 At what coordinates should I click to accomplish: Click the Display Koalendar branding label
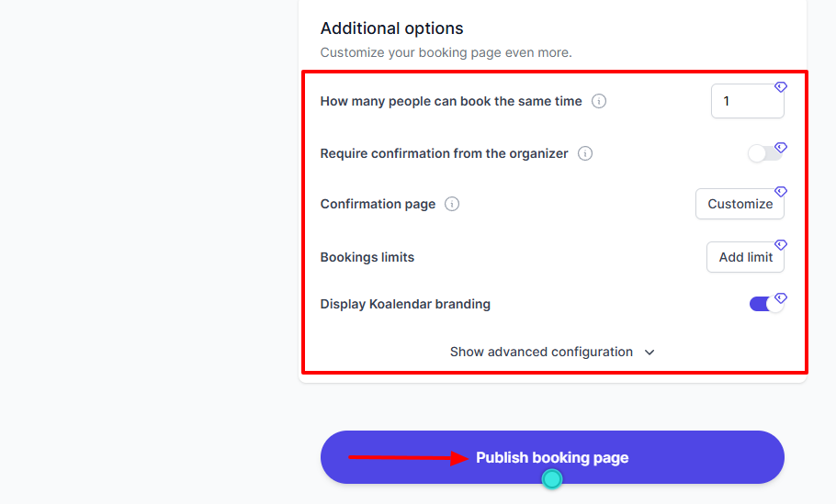coord(405,304)
